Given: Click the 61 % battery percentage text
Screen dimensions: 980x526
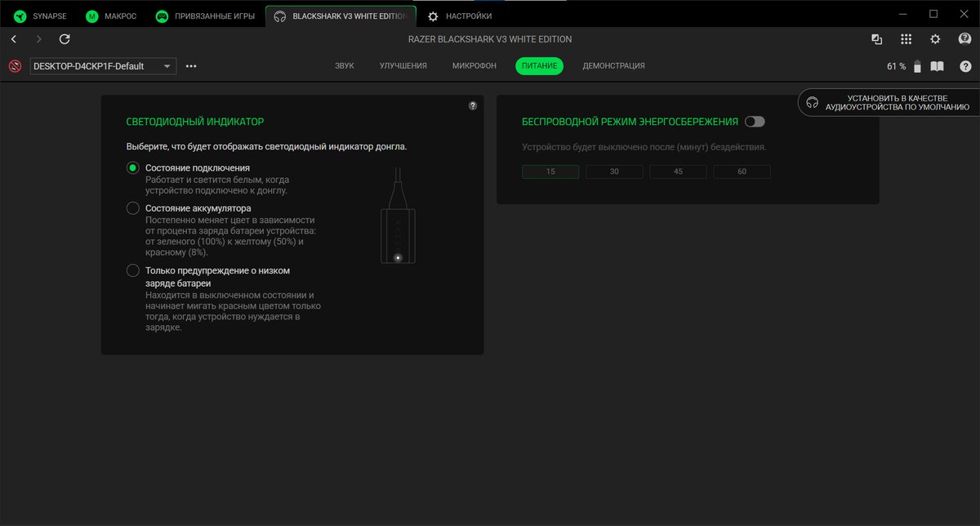Looking at the screenshot, I should (x=896, y=66).
